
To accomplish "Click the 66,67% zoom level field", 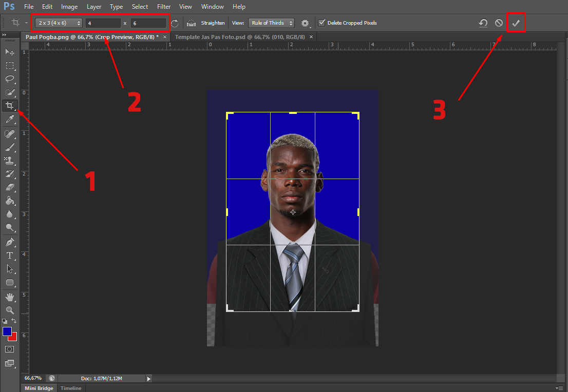I will coord(33,378).
